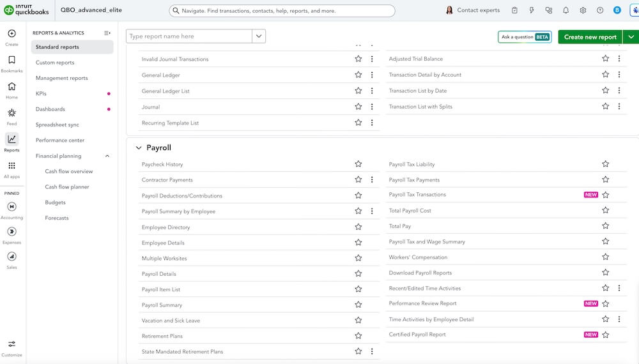Open the Performance Review Report link

click(422, 303)
